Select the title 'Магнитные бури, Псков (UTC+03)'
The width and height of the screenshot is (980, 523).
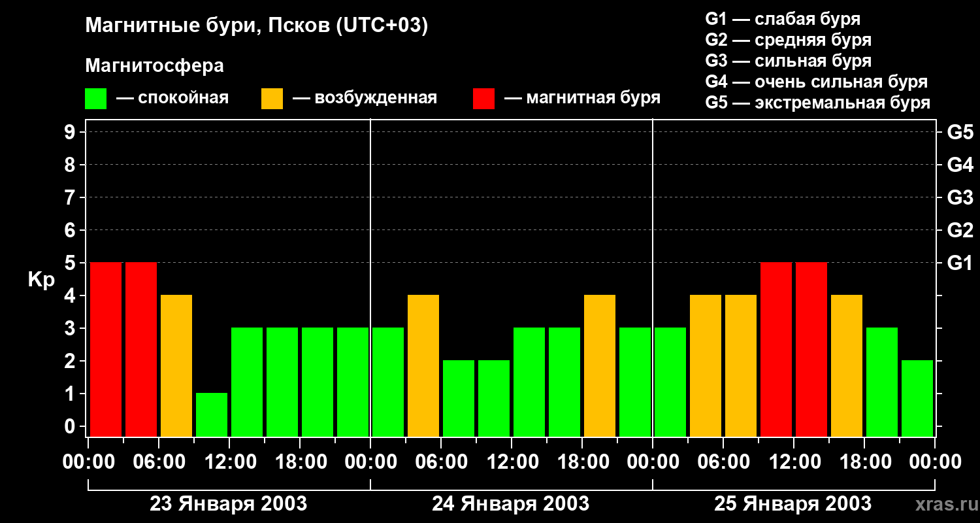tap(257, 26)
